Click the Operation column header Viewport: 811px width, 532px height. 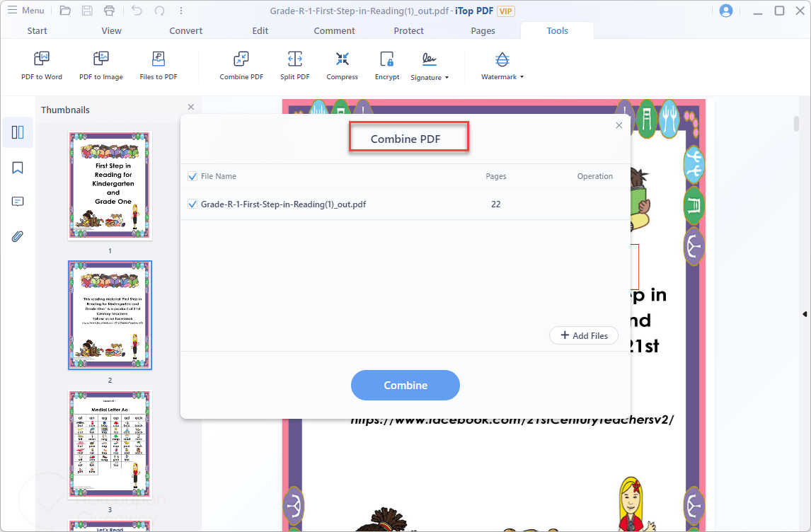pyautogui.click(x=594, y=176)
